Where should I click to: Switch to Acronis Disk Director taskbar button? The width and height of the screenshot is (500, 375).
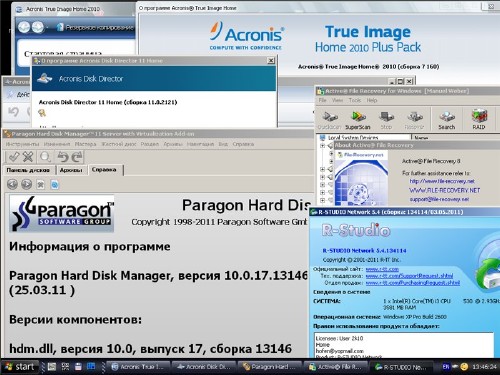point(204,367)
